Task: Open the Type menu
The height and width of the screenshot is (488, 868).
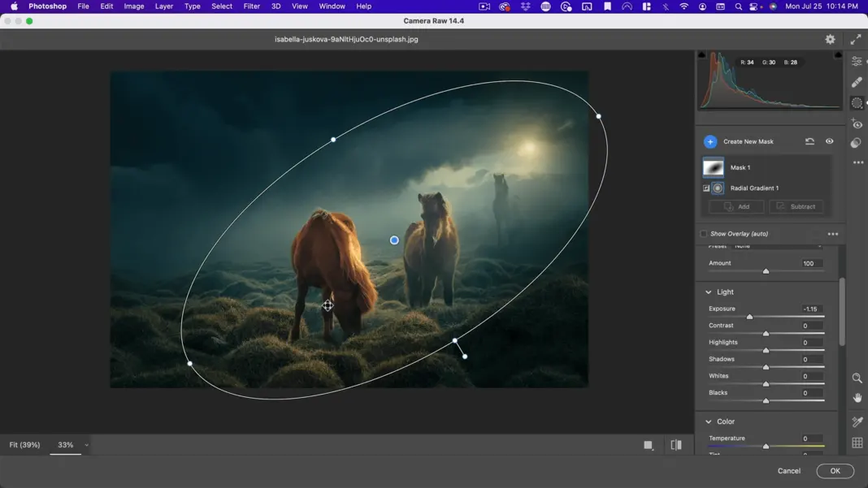Action: click(x=192, y=6)
